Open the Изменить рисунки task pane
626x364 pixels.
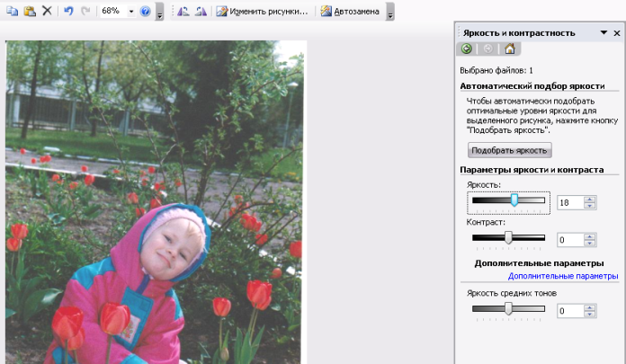point(262,11)
